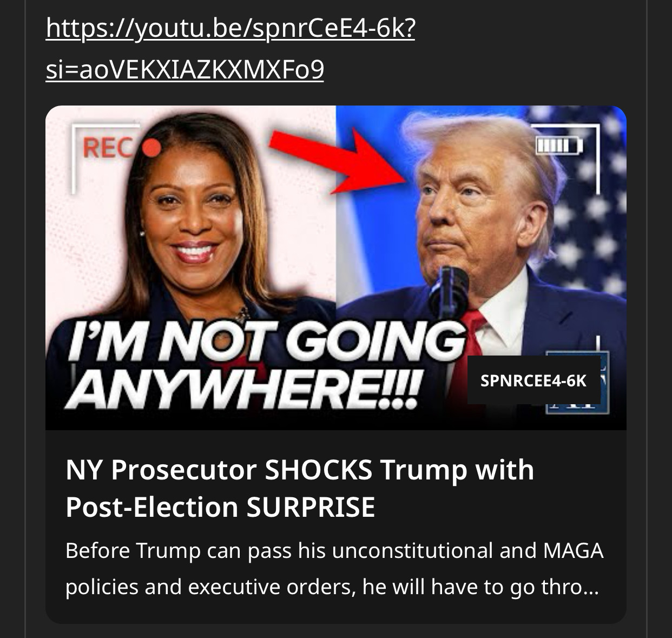This screenshot has width=672, height=638.
Task: Click the SPNRCEE4-6K video ID badge
Action: coord(533,380)
